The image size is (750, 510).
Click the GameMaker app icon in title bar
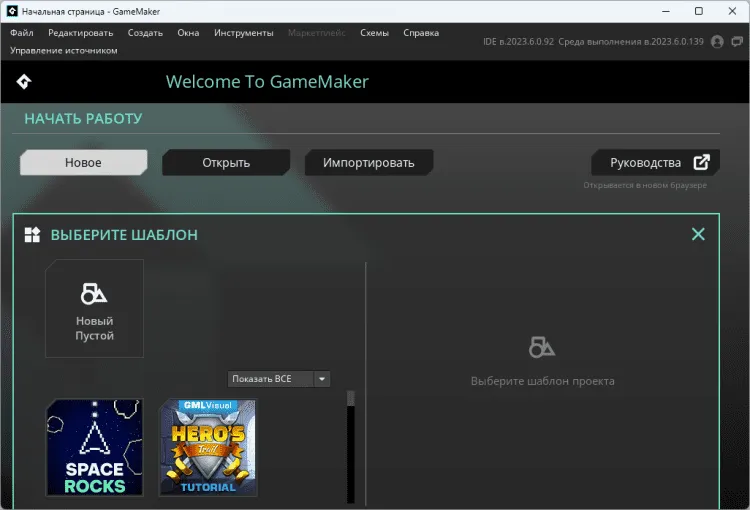click(12, 11)
